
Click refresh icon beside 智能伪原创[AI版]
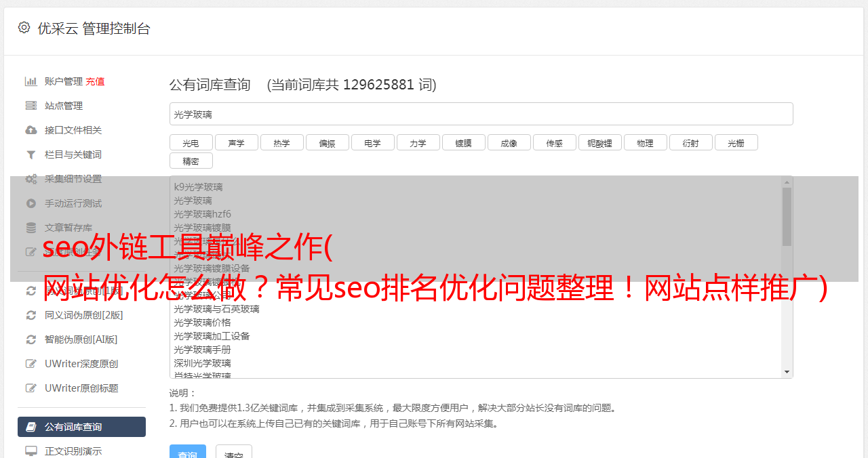31,339
